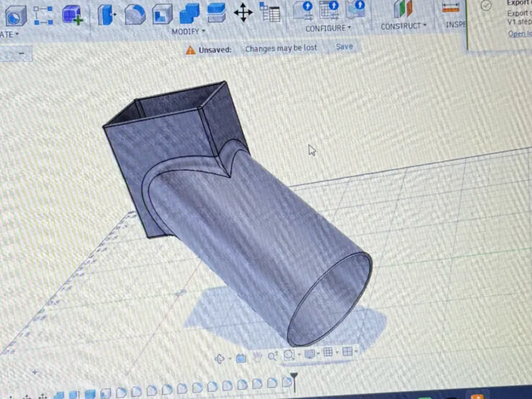Click first Configure panel icon
Viewport: 532px width, 399px height.
(303, 10)
